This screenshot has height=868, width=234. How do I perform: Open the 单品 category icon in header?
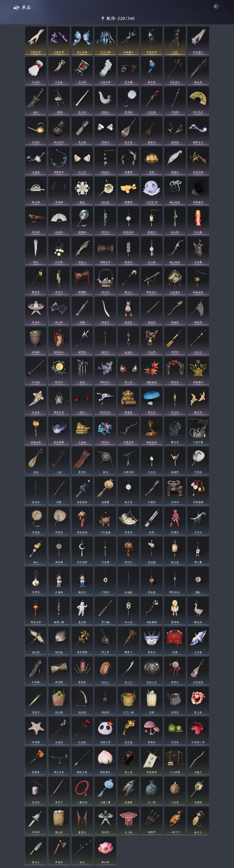tap(16, 8)
